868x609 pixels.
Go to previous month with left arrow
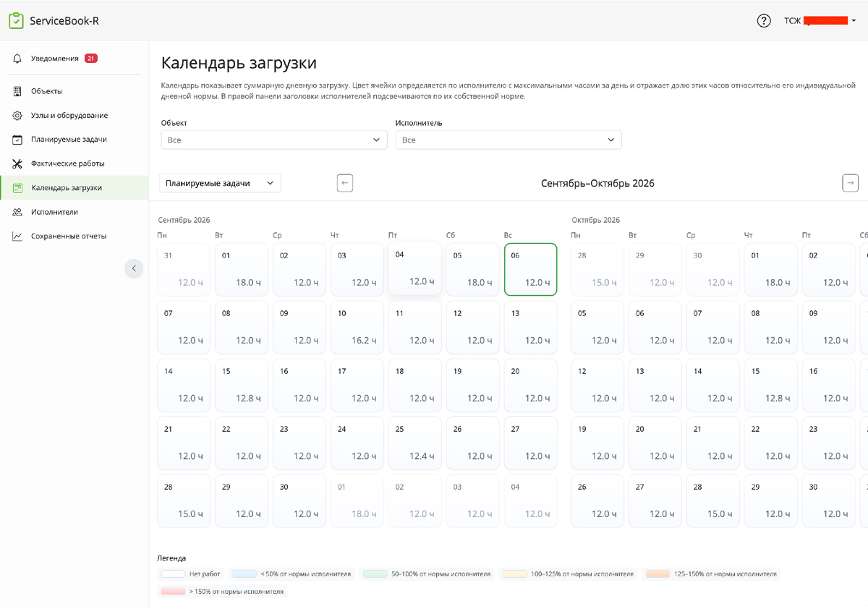(x=345, y=184)
